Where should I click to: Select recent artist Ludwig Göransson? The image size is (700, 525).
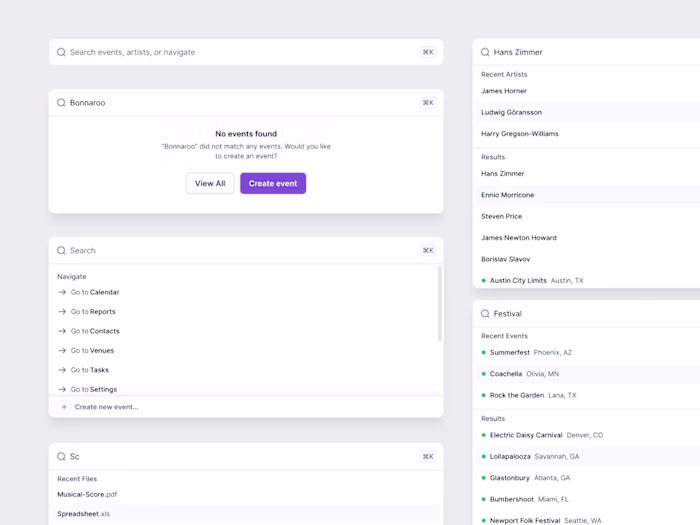point(588,112)
